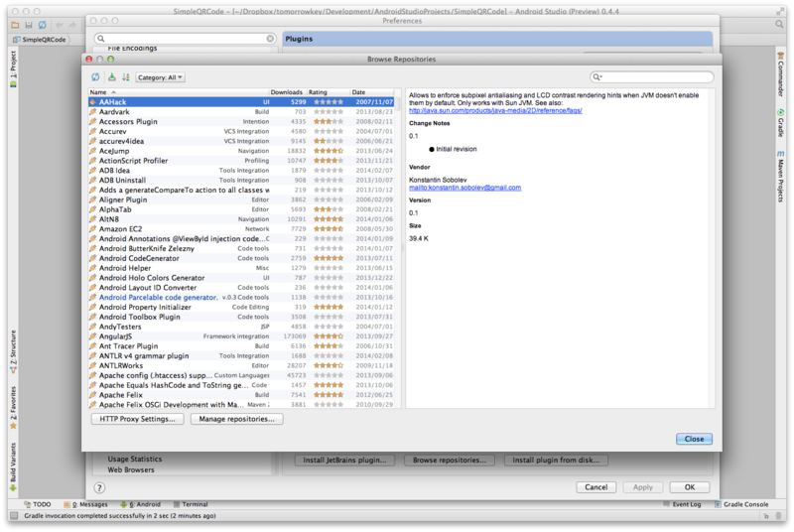Select the Android Parcelable code generator row
Viewport: 794px width, 532px height.
(241, 298)
